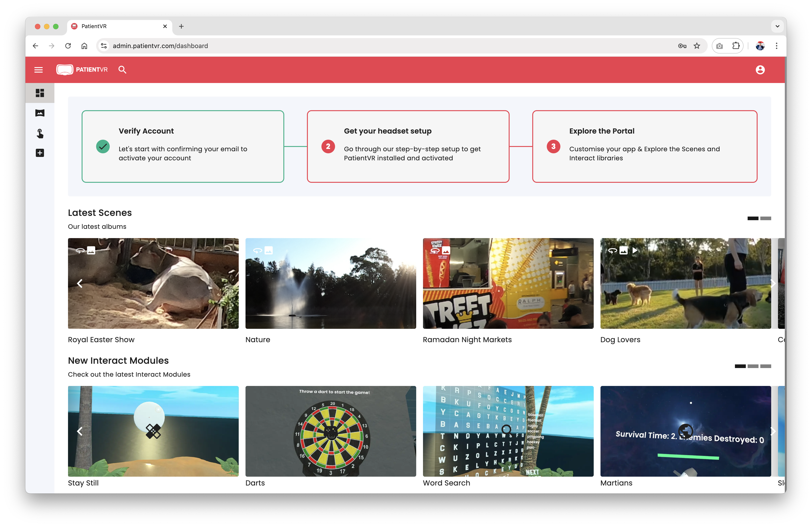This screenshot has width=812, height=527.
Task: Open the Nature scene thumbnail
Action: (331, 283)
